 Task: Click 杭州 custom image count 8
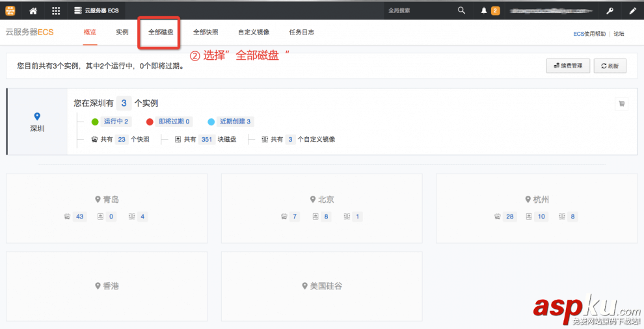572,217
